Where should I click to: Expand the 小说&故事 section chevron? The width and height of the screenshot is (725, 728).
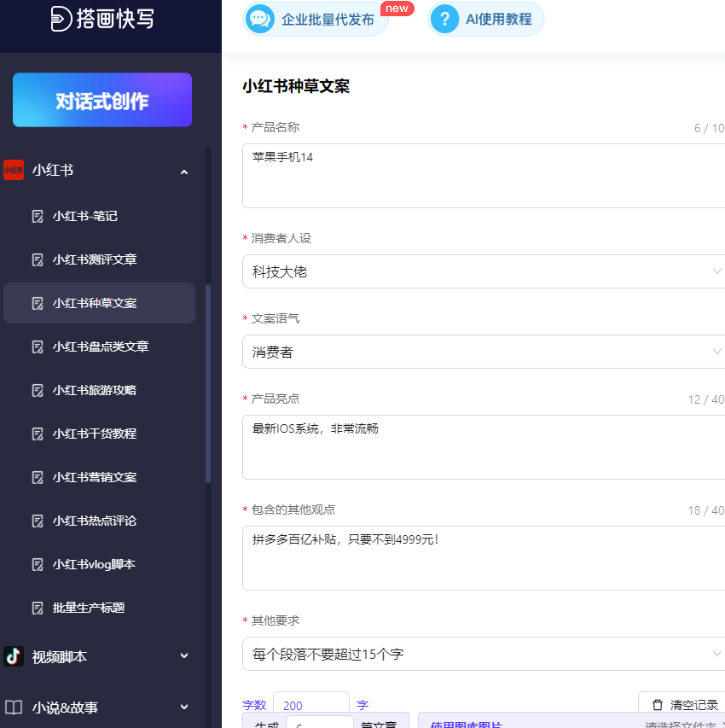184,707
